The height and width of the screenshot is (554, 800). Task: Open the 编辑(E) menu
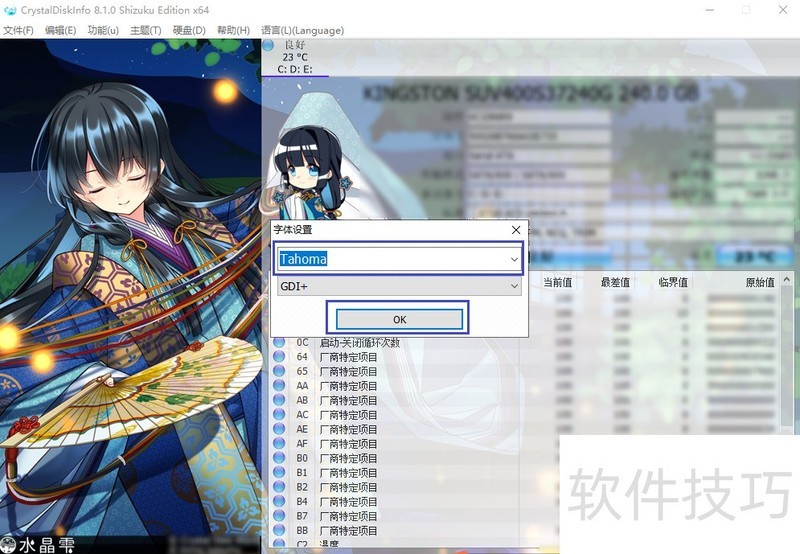coord(60,31)
